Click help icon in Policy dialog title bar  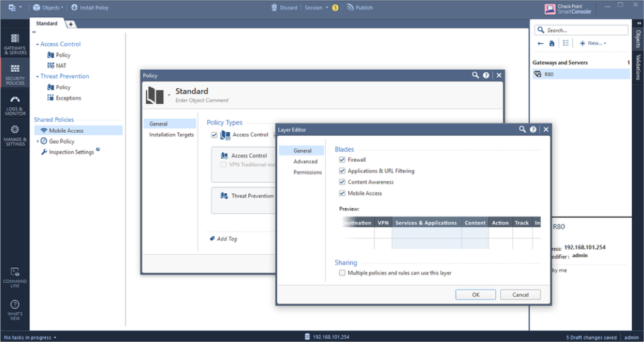[x=487, y=75]
